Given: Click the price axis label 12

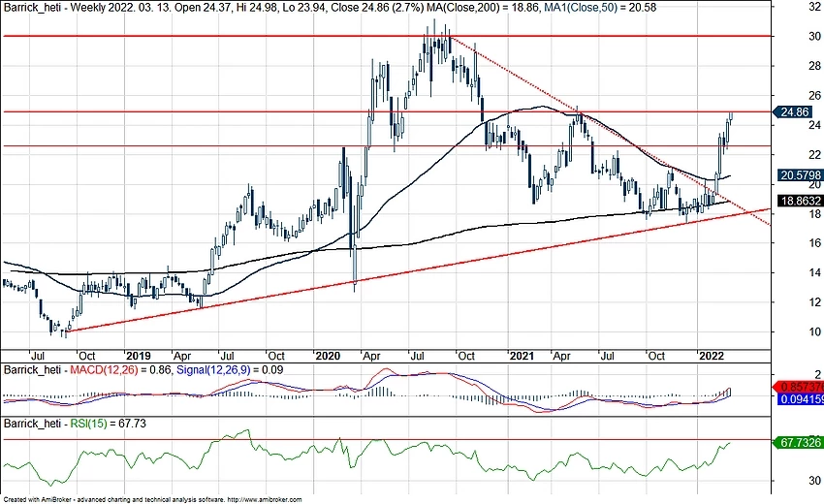Looking at the screenshot, I should click(814, 302).
